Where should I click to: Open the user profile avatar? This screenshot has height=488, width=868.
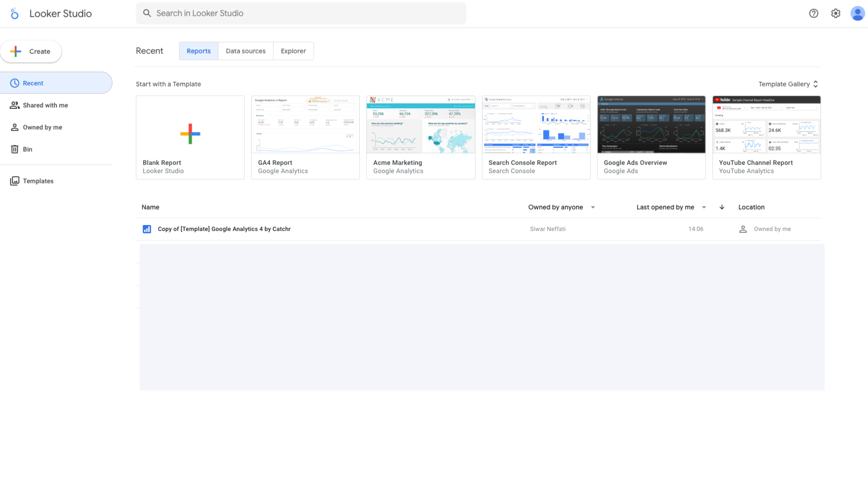pyautogui.click(x=857, y=13)
